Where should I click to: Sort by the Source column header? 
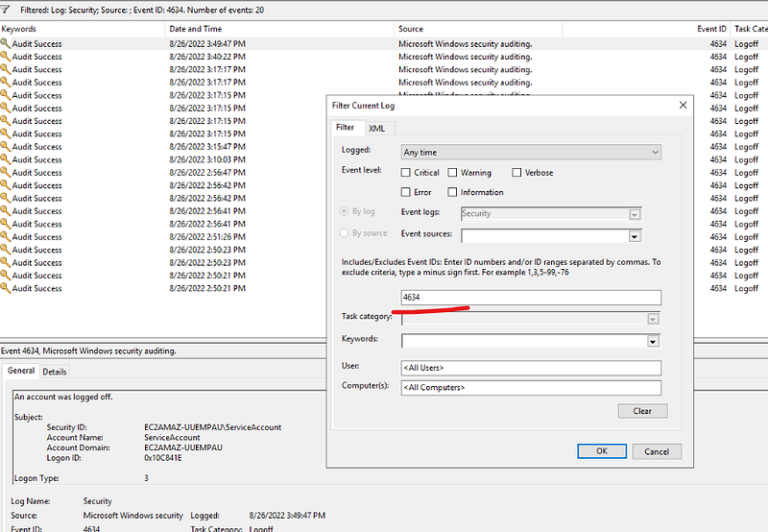pos(478,29)
